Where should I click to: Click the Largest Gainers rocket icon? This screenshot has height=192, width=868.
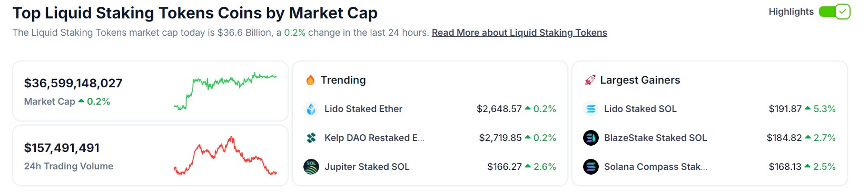[590, 80]
